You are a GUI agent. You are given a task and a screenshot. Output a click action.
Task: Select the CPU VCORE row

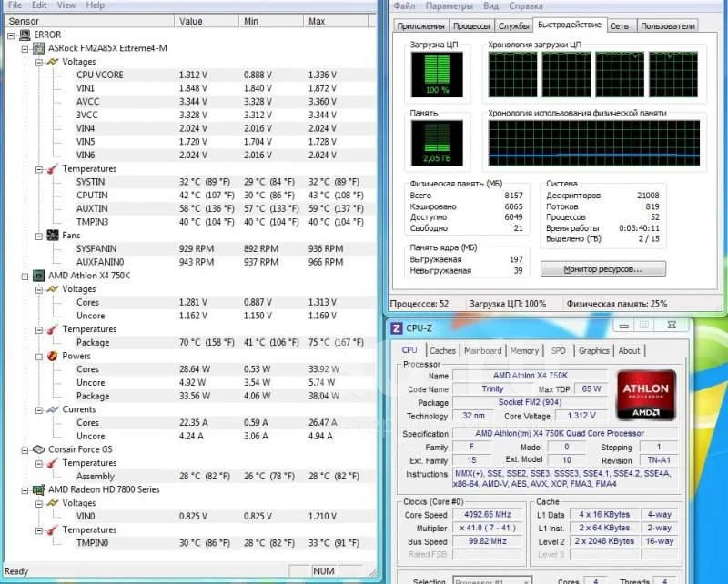point(225,76)
